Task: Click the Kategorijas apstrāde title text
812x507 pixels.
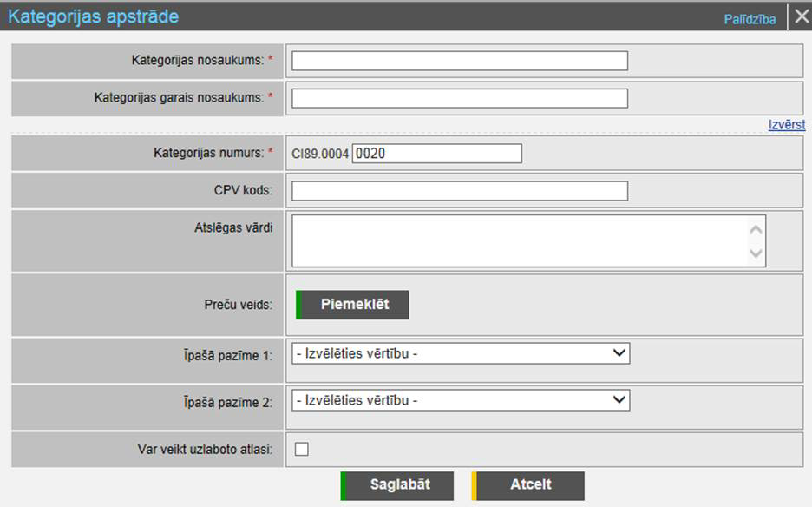Action: 93,16
